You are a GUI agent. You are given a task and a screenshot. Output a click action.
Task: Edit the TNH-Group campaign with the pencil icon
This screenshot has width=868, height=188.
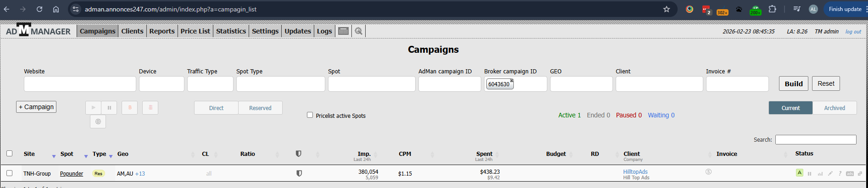pyautogui.click(x=830, y=174)
